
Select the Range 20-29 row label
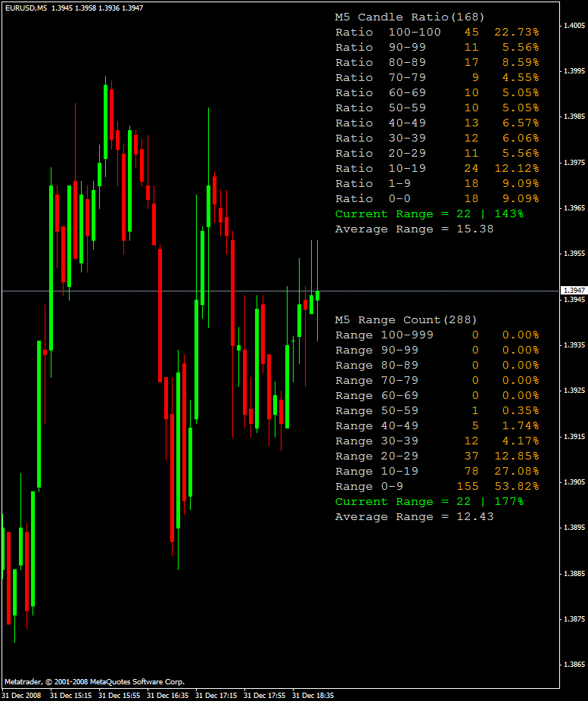[x=377, y=456]
